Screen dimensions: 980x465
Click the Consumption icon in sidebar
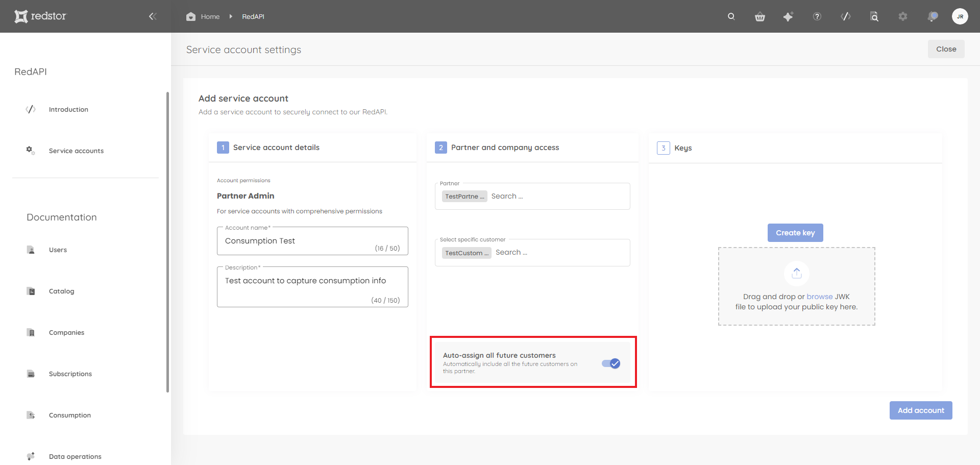(x=31, y=415)
